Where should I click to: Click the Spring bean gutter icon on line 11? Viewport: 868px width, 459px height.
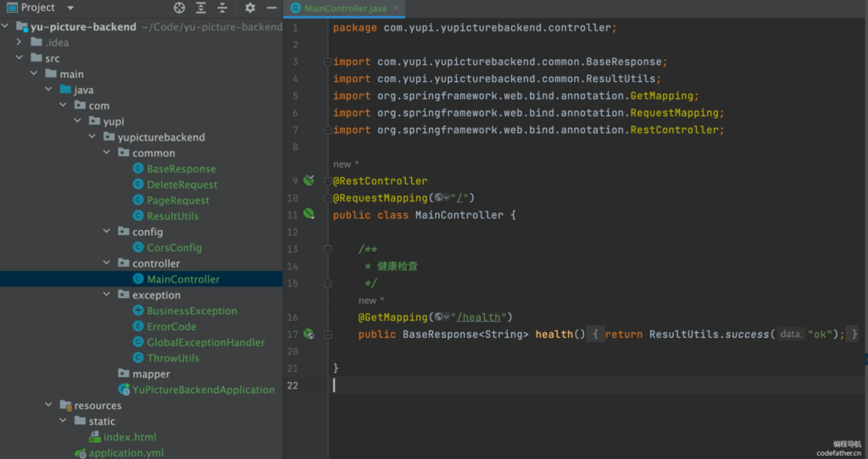(309, 214)
